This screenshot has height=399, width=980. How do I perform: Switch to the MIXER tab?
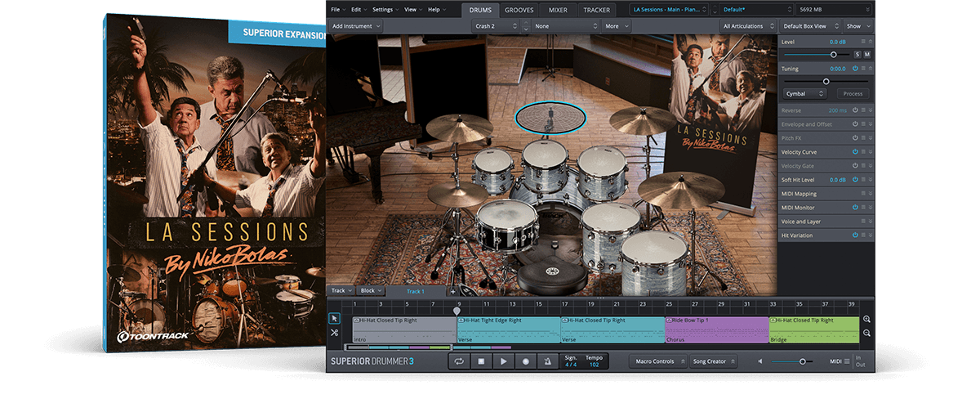pos(559,10)
